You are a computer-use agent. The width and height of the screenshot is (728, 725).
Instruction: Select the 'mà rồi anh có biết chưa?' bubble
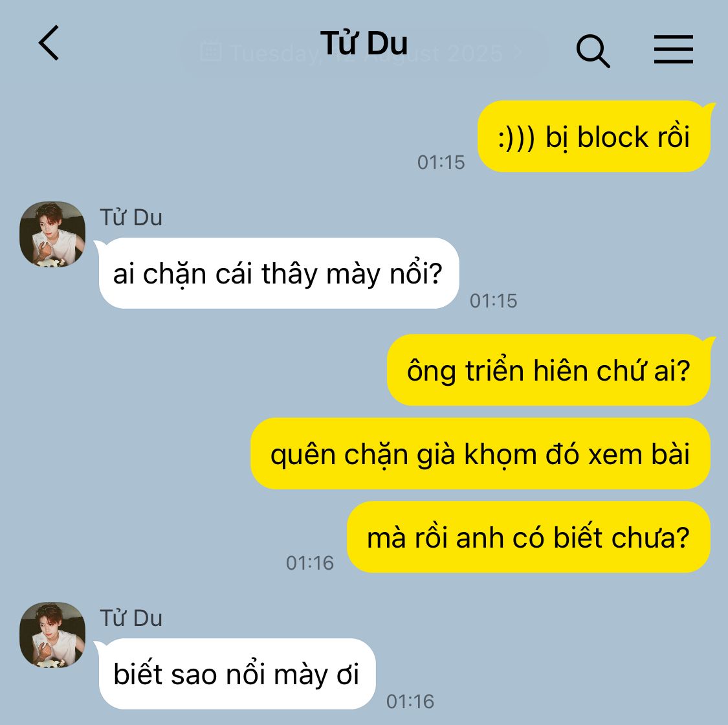coord(528,537)
